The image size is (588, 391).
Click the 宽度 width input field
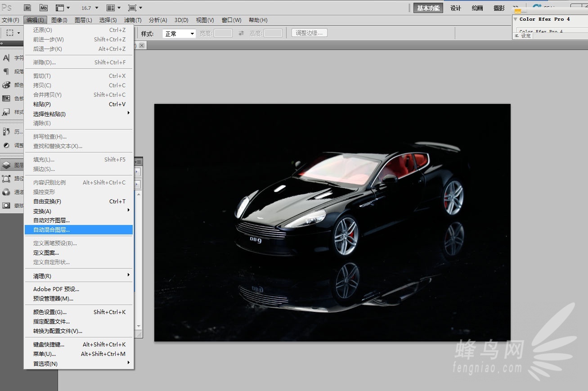tap(223, 33)
